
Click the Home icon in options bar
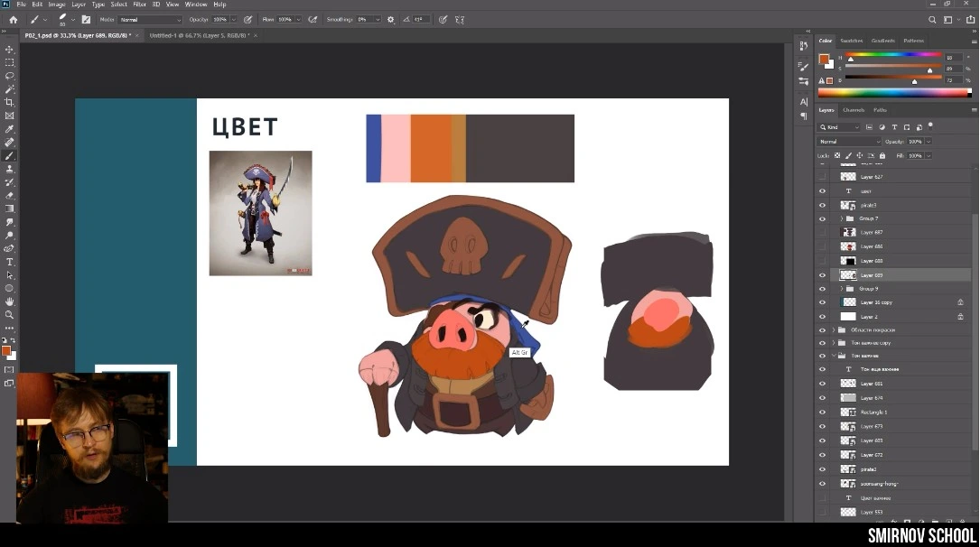(13, 19)
